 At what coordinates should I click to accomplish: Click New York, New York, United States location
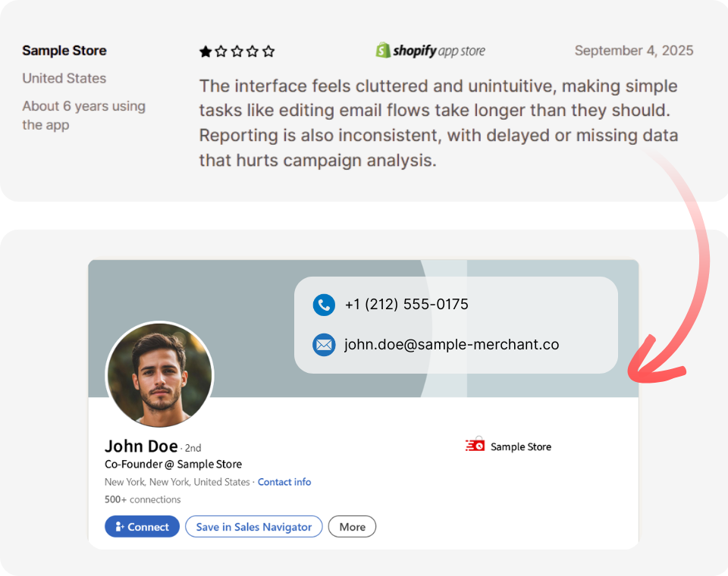pos(177,482)
